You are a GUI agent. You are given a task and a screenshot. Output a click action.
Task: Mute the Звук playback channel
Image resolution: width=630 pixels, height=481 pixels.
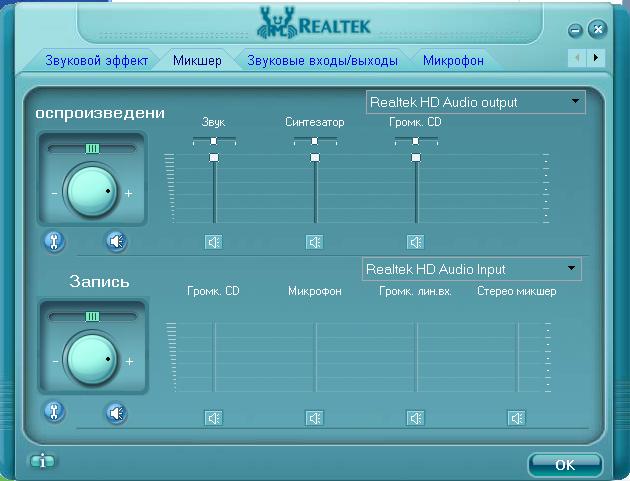coord(214,241)
